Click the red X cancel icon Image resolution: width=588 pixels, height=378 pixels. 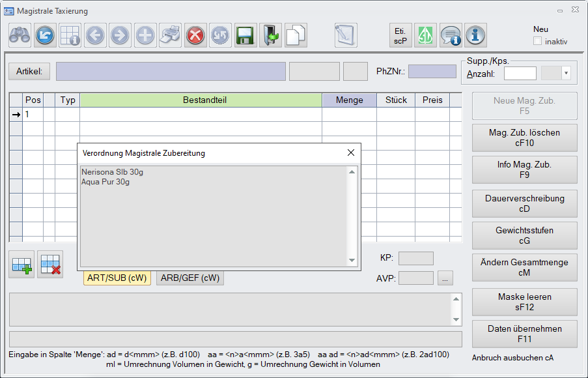(x=195, y=35)
